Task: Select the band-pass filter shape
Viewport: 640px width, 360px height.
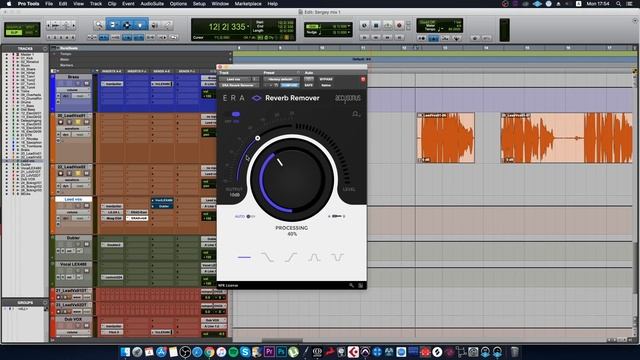Action: [314, 257]
